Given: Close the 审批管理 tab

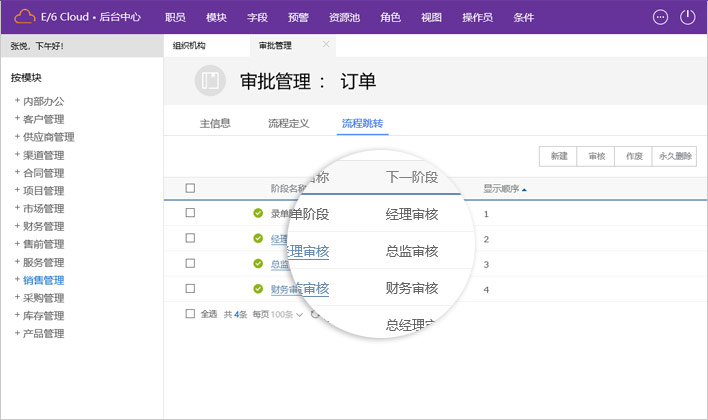Looking at the screenshot, I should (x=326, y=45).
